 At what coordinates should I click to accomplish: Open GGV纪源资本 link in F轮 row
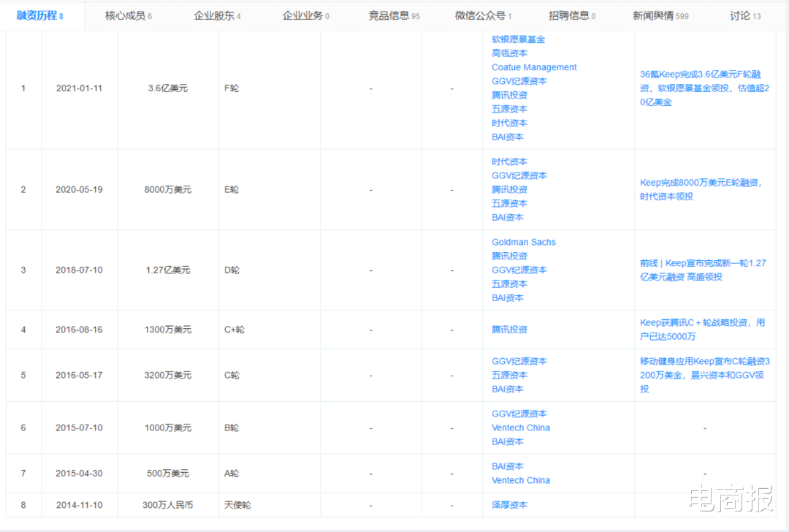[x=519, y=81]
